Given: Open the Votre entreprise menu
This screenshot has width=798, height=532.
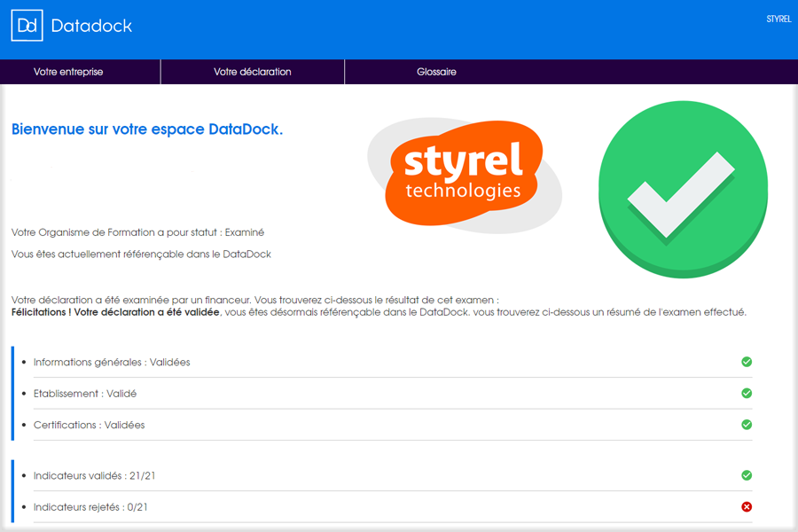Looking at the screenshot, I should point(68,72).
